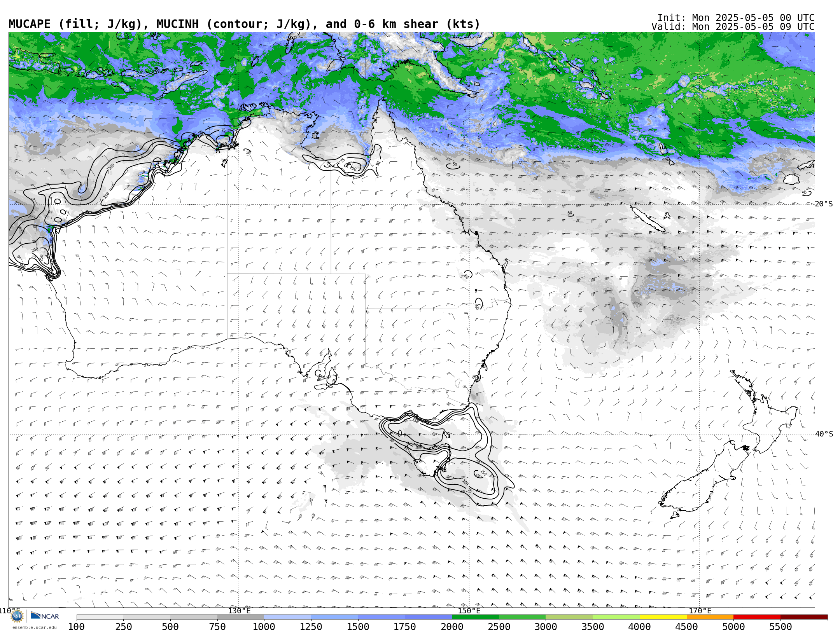Select the blue swatch between 1500 and 1750
The width and height of the screenshot is (840, 632).
(x=381, y=617)
